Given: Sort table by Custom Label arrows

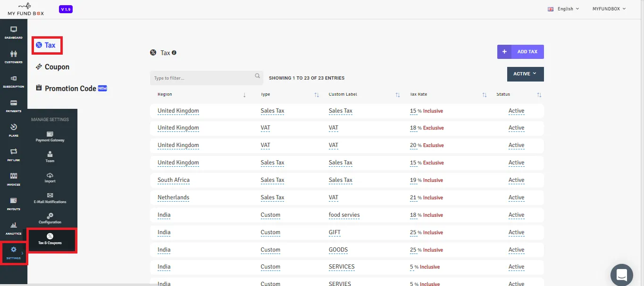Looking at the screenshot, I should [x=398, y=95].
